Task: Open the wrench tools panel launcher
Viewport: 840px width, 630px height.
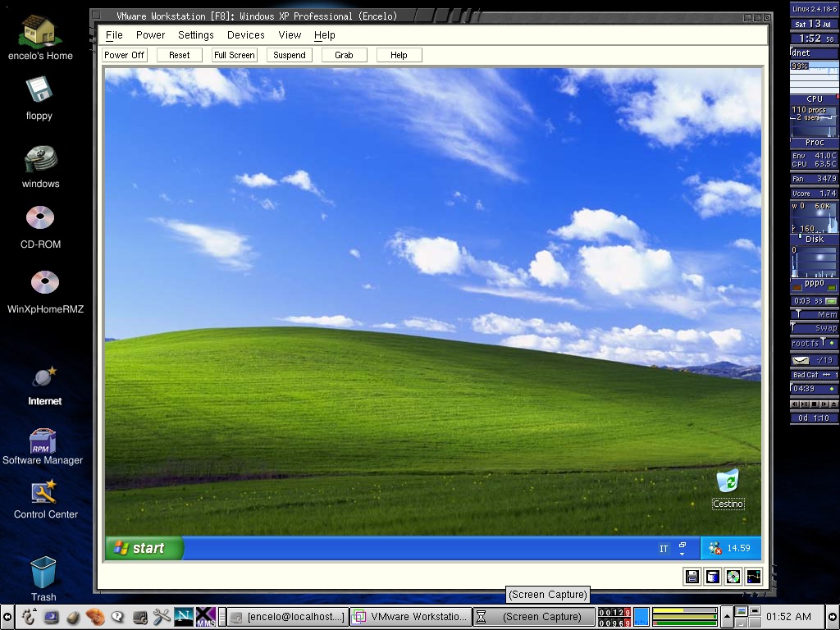Action: click(x=162, y=617)
